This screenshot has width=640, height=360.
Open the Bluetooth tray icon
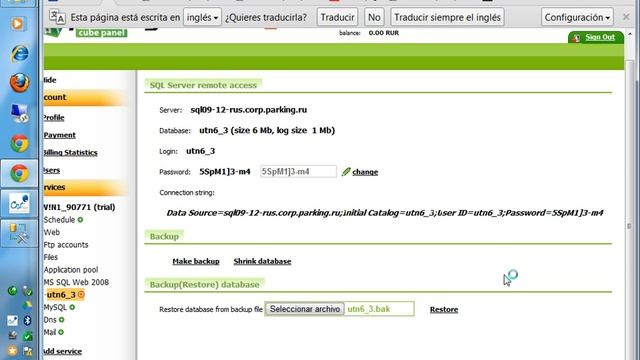(27, 320)
